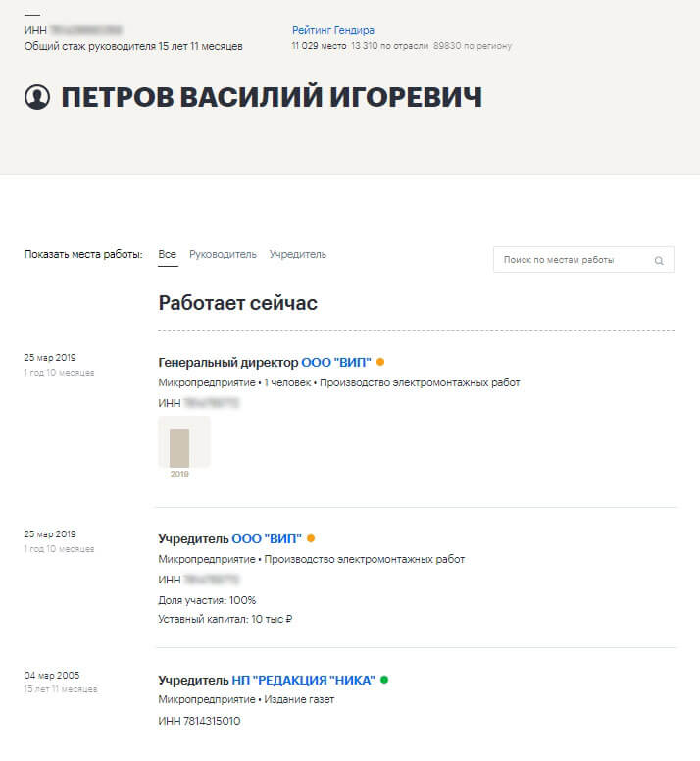Open the "Рейтинг Гендира" link
Screen dimensions: 700x761
point(333,30)
